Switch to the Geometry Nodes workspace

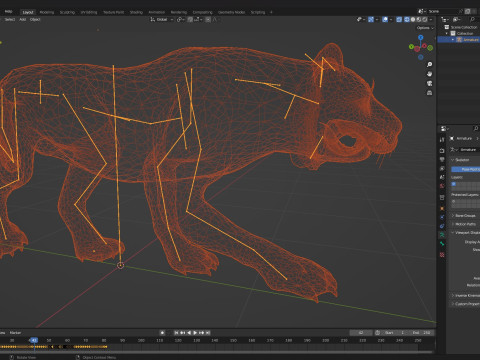[231, 12]
